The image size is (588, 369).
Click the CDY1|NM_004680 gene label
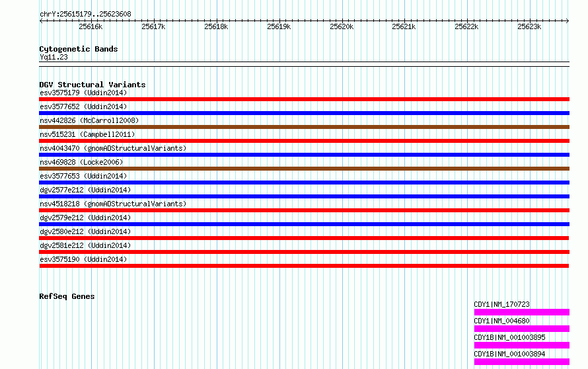pos(501,321)
